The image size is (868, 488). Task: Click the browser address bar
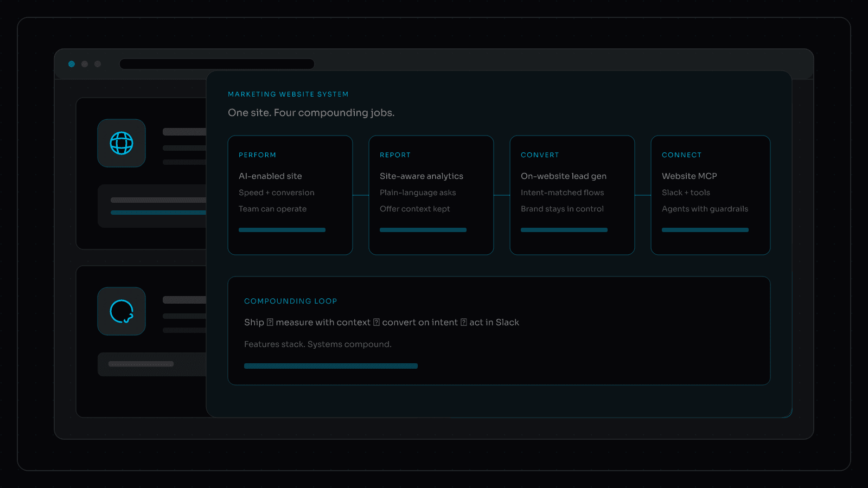pyautogui.click(x=217, y=64)
